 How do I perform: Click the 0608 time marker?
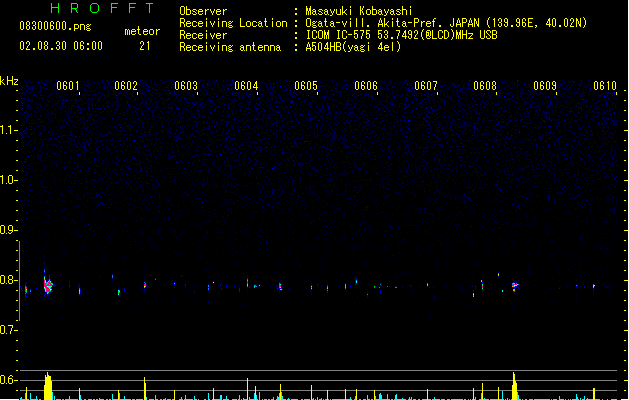[x=485, y=86]
